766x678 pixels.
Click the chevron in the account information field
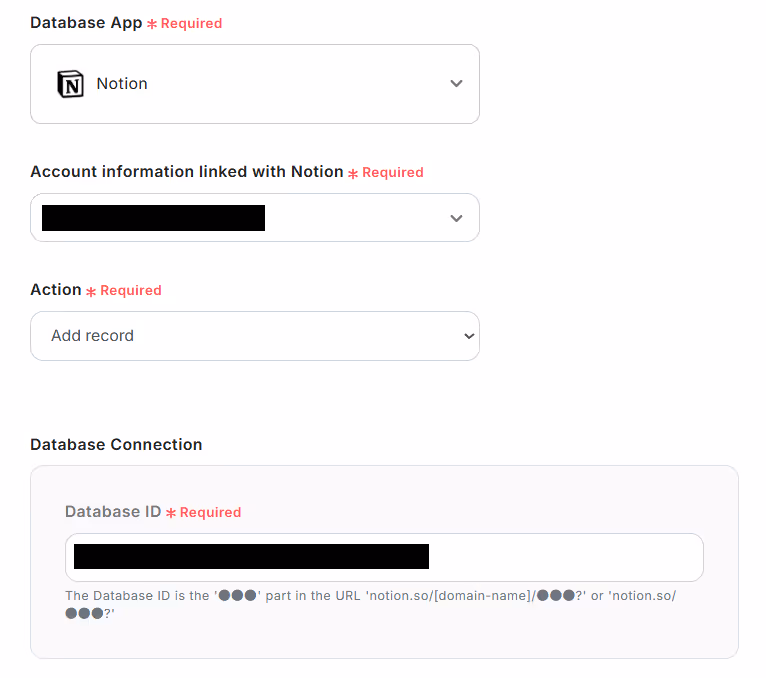456,218
